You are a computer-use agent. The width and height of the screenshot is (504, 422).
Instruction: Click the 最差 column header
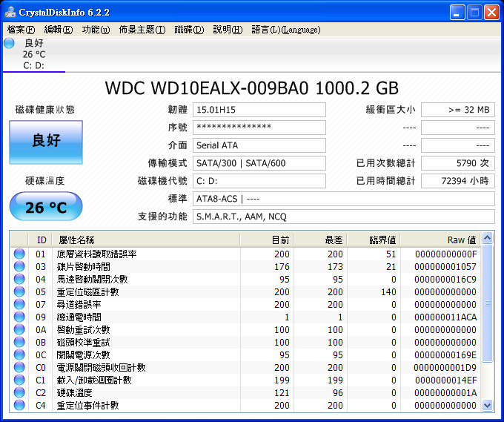click(x=320, y=240)
